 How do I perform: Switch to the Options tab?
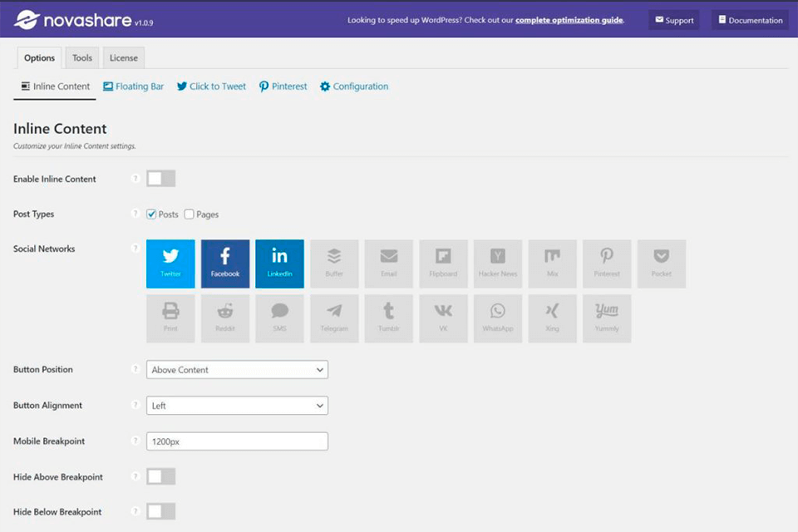[39, 58]
